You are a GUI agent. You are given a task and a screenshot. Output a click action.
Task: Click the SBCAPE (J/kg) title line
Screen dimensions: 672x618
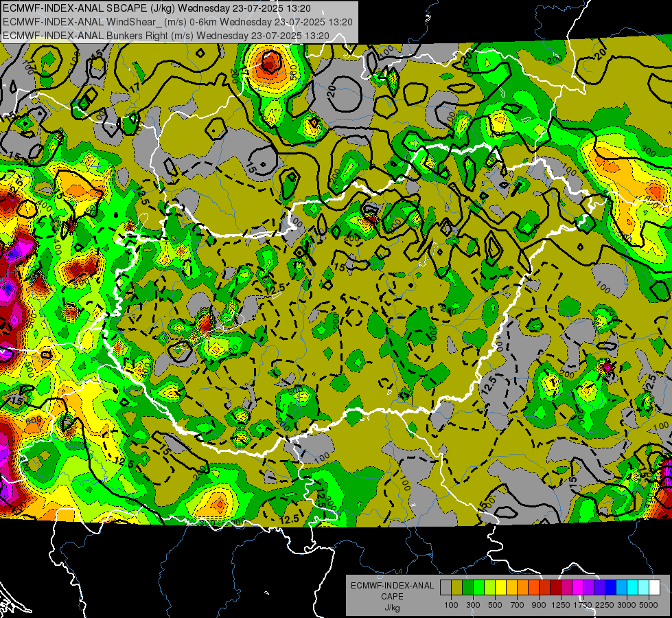pyautogui.click(x=157, y=8)
